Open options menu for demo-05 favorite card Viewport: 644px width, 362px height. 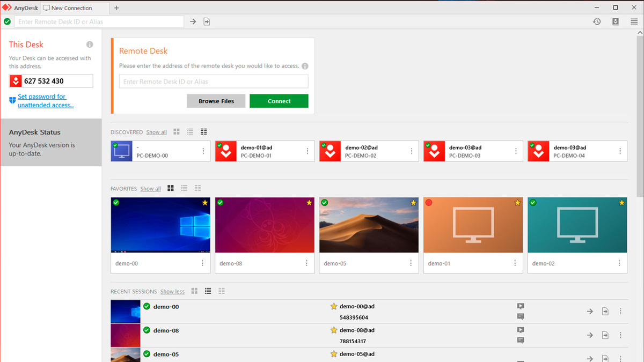411,263
